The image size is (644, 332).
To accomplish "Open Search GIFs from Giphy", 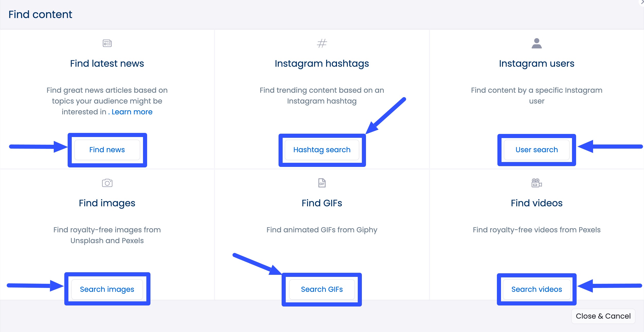I will pyautogui.click(x=322, y=289).
